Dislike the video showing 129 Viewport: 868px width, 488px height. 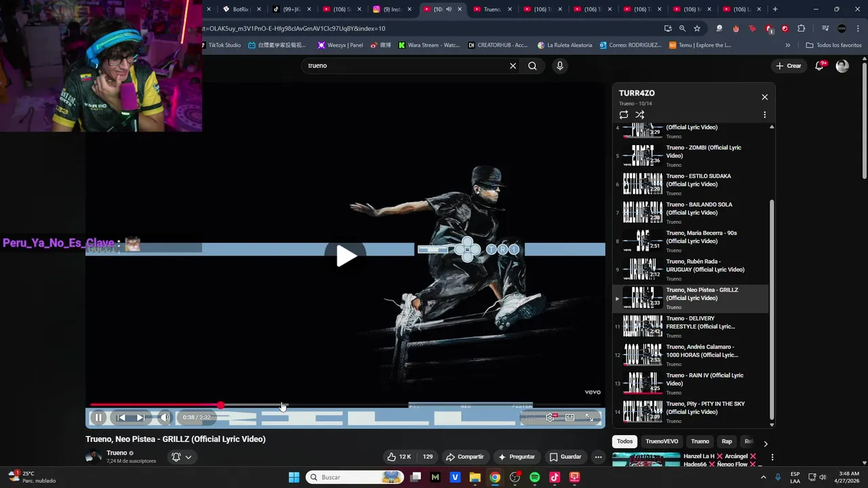(x=428, y=457)
